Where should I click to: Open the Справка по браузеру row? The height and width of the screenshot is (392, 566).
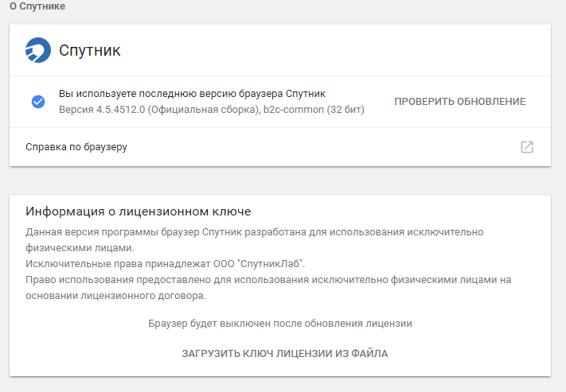coord(280,147)
